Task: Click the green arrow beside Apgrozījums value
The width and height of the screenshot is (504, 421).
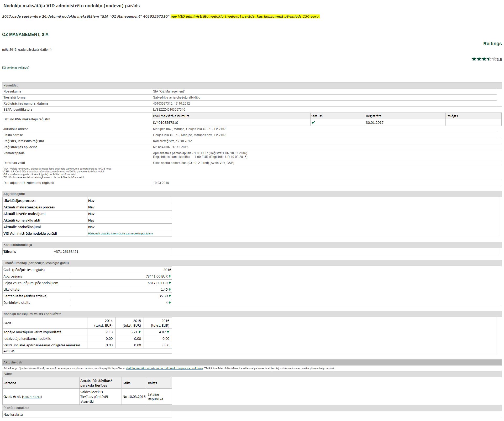Action: pos(170,276)
